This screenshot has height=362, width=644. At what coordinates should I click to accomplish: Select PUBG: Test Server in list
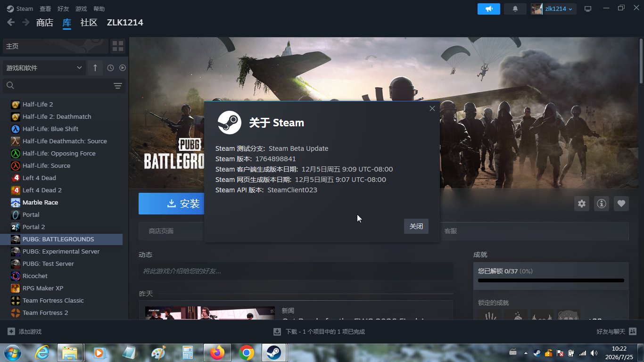click(x=62, y=263)
